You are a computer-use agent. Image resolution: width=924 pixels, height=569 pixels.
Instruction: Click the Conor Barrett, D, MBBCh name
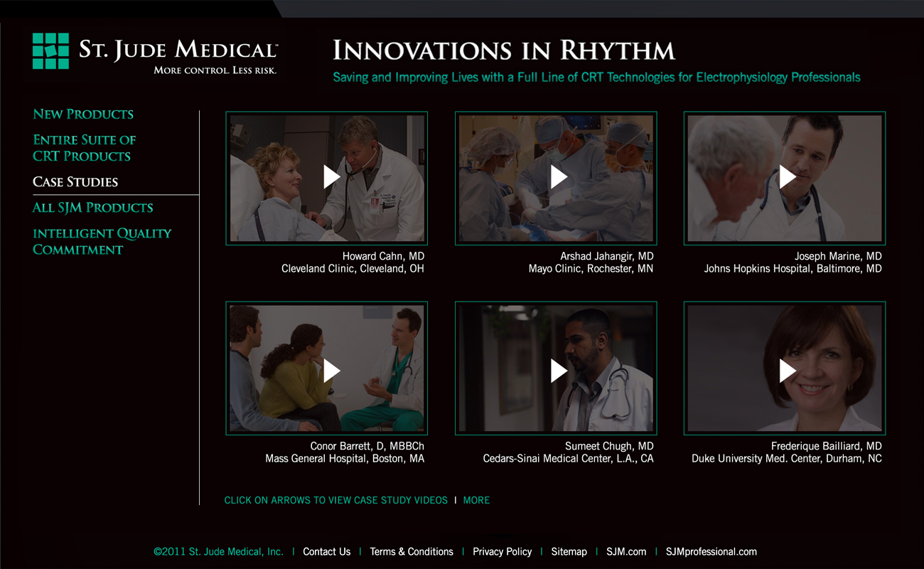point(367,446)
